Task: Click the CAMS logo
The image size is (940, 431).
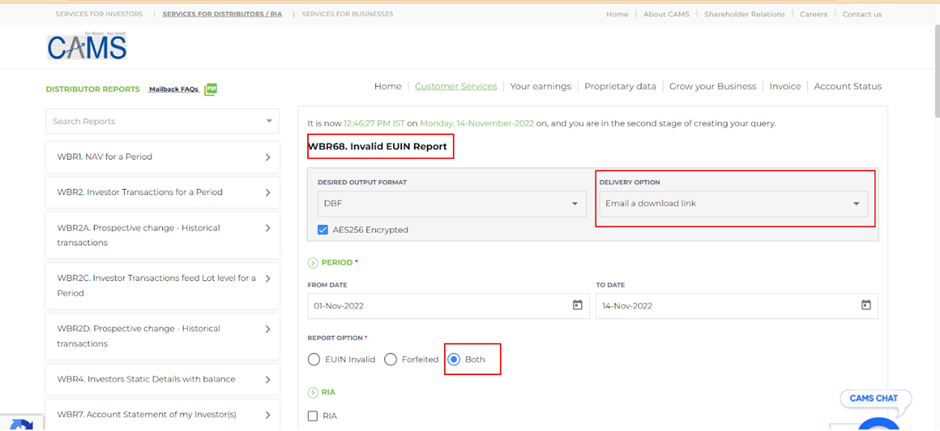Action: (87, 46)
